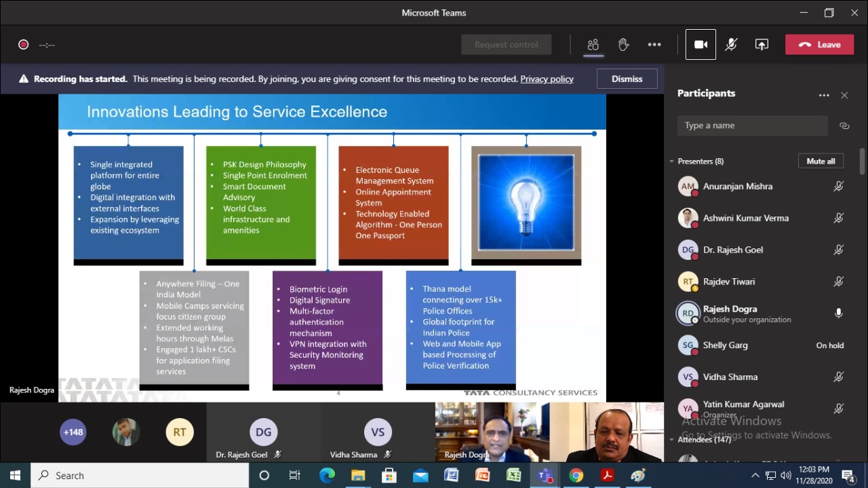Click the share screen icon

[762, 45]
